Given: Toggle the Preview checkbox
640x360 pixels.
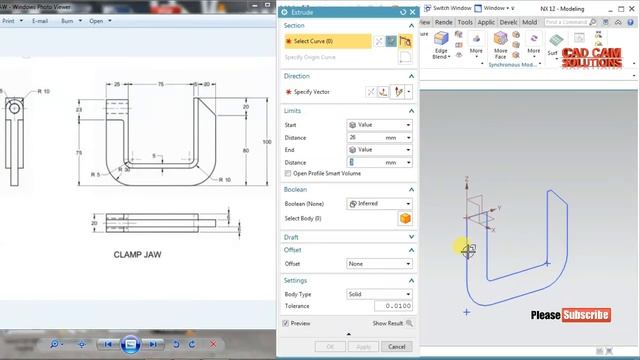Looking at the screenshot, I should tap(286, 323).
